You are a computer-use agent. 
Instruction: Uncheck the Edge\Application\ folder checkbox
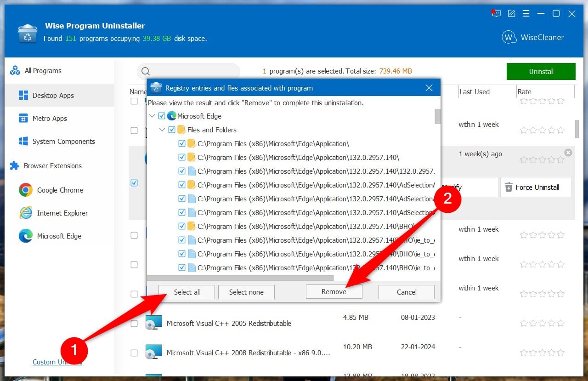tap(182, 143)
